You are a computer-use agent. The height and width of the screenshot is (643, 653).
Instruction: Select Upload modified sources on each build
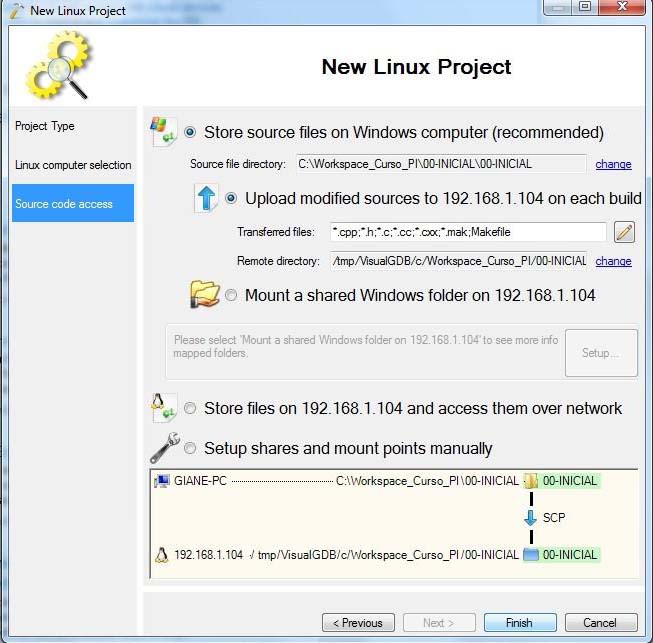tap(231, 198)
